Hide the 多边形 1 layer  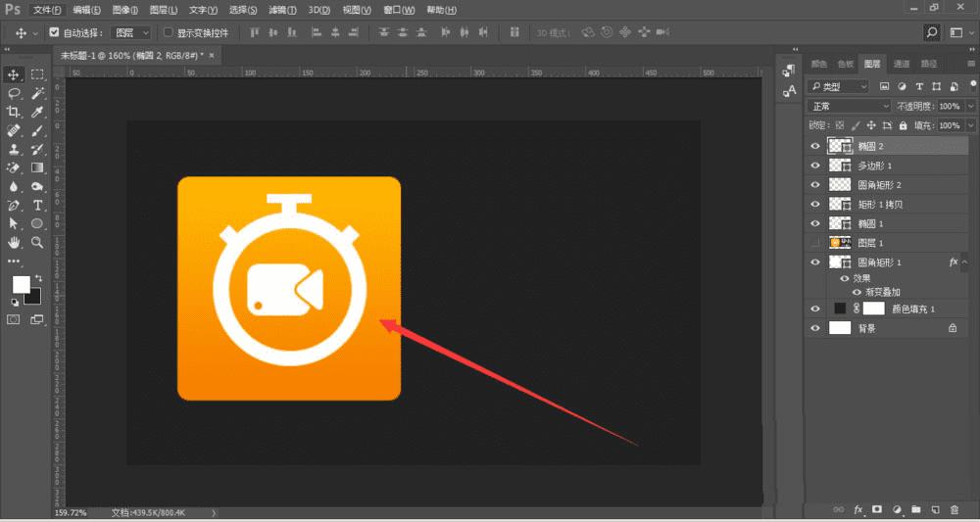(x=814, y=166)
